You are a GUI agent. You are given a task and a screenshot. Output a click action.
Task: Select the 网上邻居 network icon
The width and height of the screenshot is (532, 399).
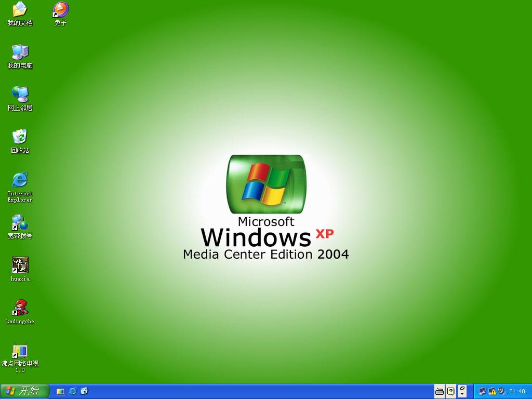click(x=20, y=99)
